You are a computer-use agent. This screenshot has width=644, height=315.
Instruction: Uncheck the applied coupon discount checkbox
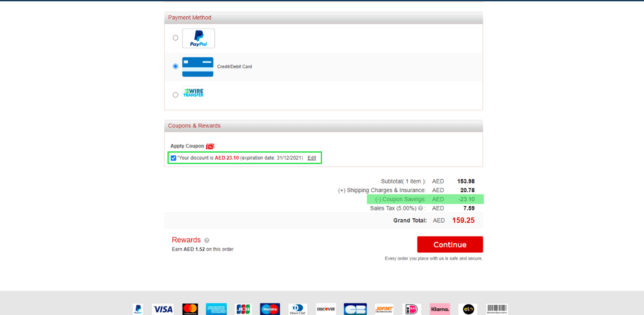click(174, 158)
